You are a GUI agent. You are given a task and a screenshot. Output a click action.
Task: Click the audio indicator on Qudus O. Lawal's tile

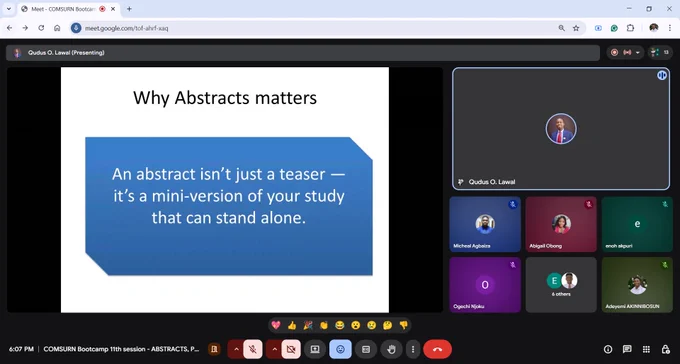(662, 75)
